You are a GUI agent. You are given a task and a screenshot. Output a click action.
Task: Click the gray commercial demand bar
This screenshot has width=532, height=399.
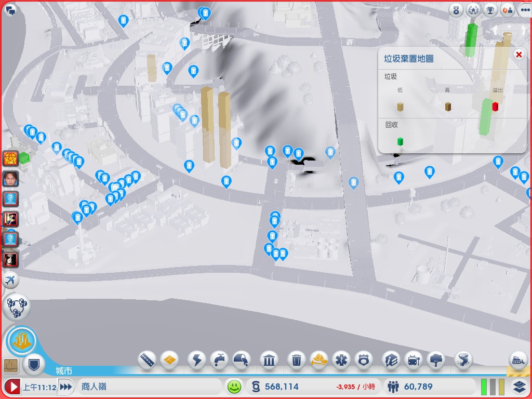[x=493, y=387]
